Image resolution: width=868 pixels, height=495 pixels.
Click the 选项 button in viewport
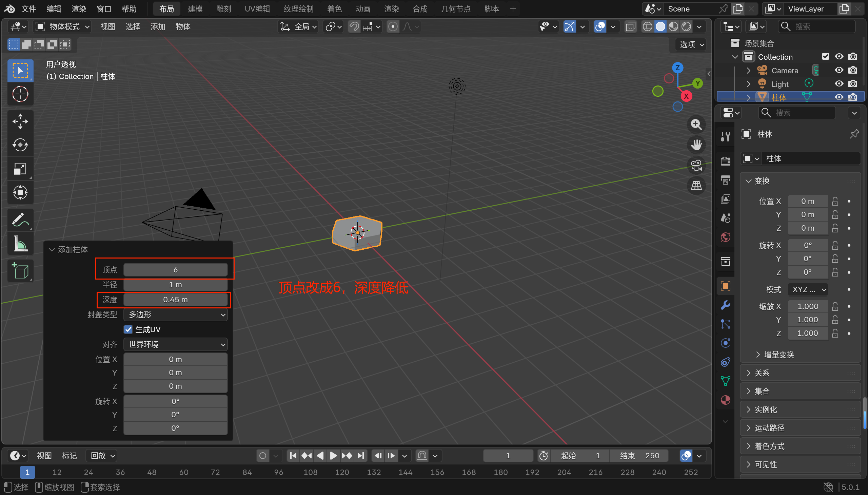(691, 44)
